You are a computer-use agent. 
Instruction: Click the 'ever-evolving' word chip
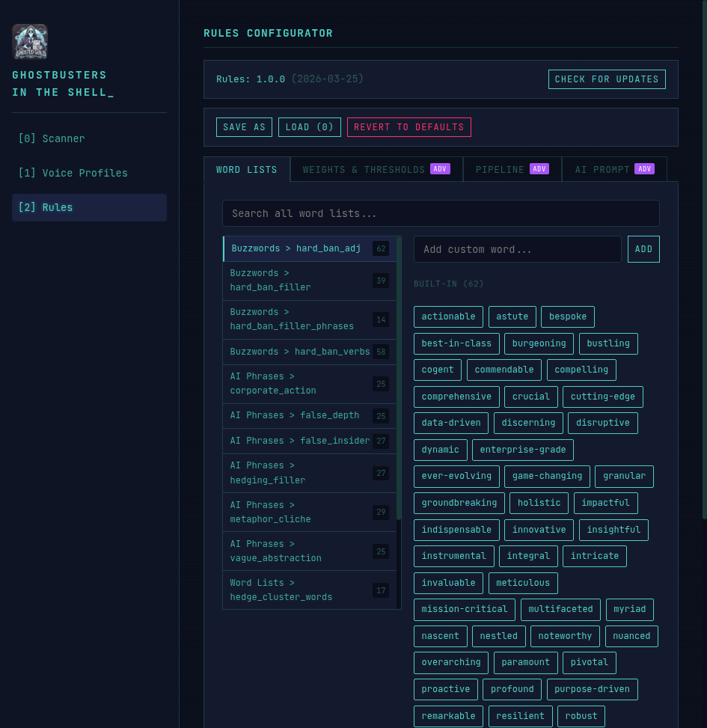coord(456,477)
